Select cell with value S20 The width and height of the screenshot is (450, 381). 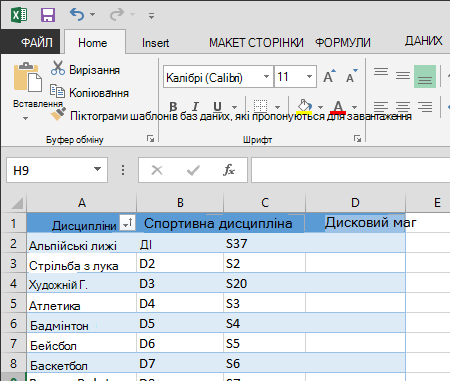coord(265,283)
